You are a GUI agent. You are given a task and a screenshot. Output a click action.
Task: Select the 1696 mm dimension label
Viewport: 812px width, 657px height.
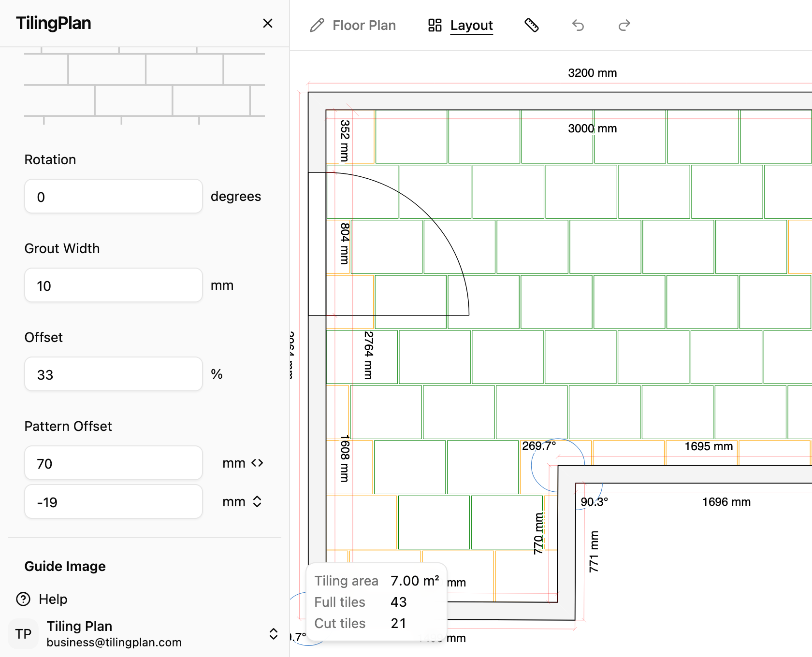pyautogui.click(x=726, y=502)
